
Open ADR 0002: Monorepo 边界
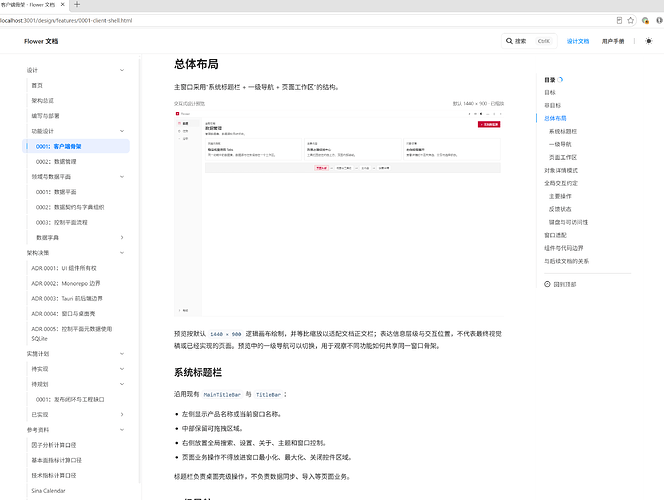(x=66, y=283)
